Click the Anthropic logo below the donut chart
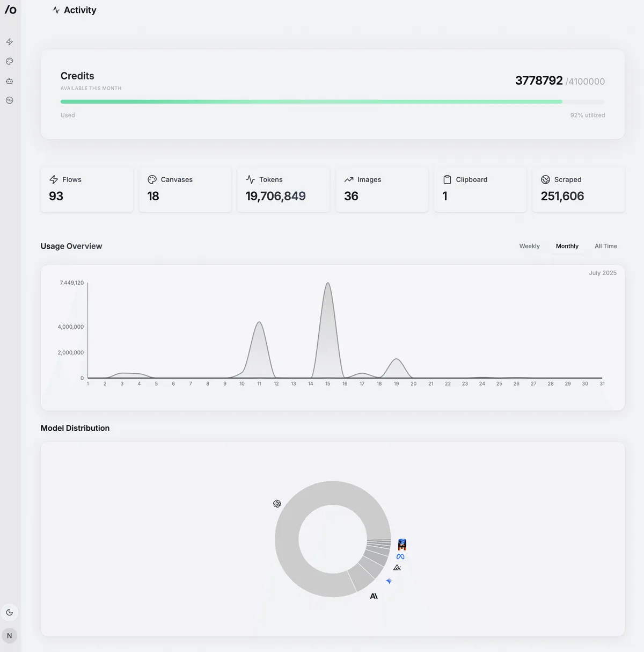The height and width of the screenshot is (652, 644). 374,596
